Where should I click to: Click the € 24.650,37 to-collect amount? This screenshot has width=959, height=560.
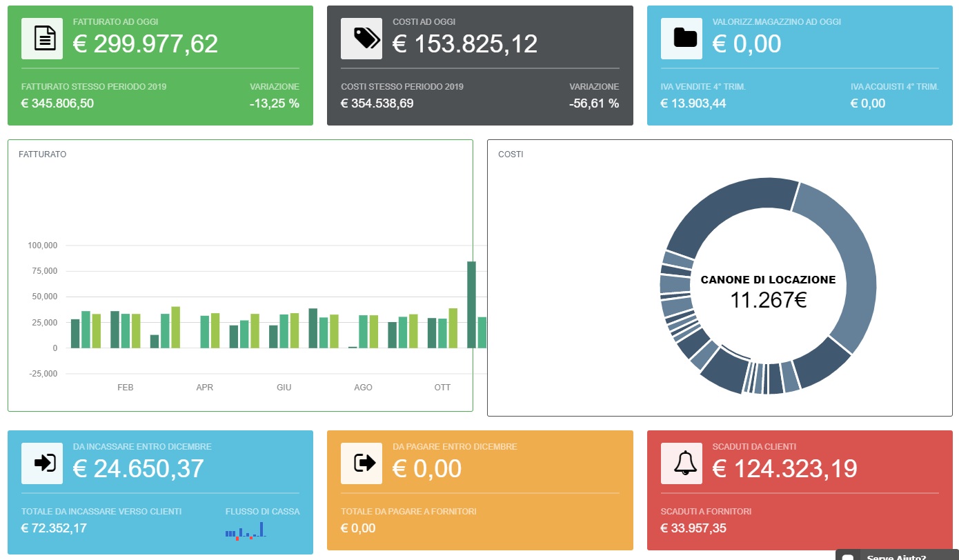click(x=139, y=469)
